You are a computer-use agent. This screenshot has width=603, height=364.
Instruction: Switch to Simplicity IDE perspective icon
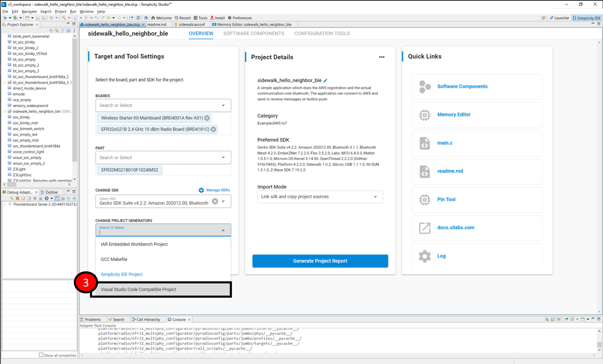coord(586,18)
